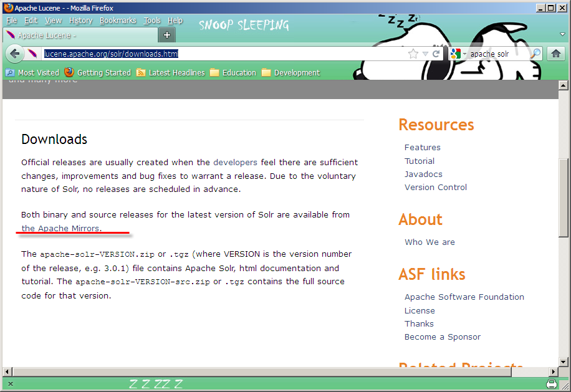The height and width of the screenshot is (392, 571).
Task: Click the Home icon in the toolbar
Action: pos(556,54)
